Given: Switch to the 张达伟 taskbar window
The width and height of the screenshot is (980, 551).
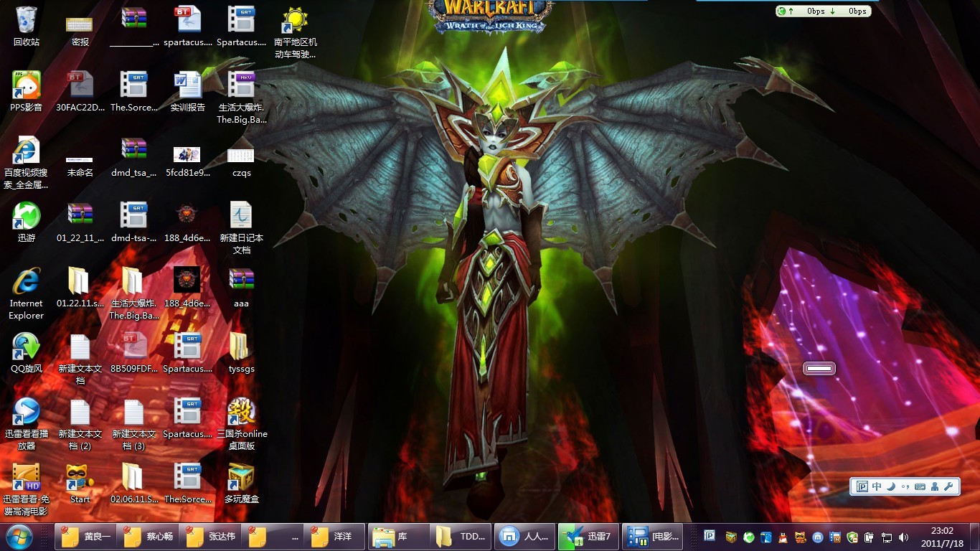Looking at the screenshot, I should point(210,536).
